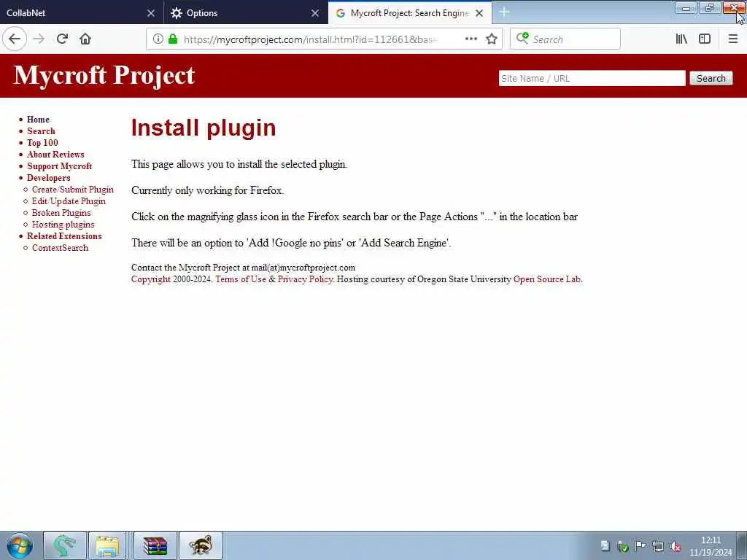The height and width of the screenshot is (560, 747).
Task: Click the green padlock security icon
Action: pyautogui.click(x=173, y=39)
